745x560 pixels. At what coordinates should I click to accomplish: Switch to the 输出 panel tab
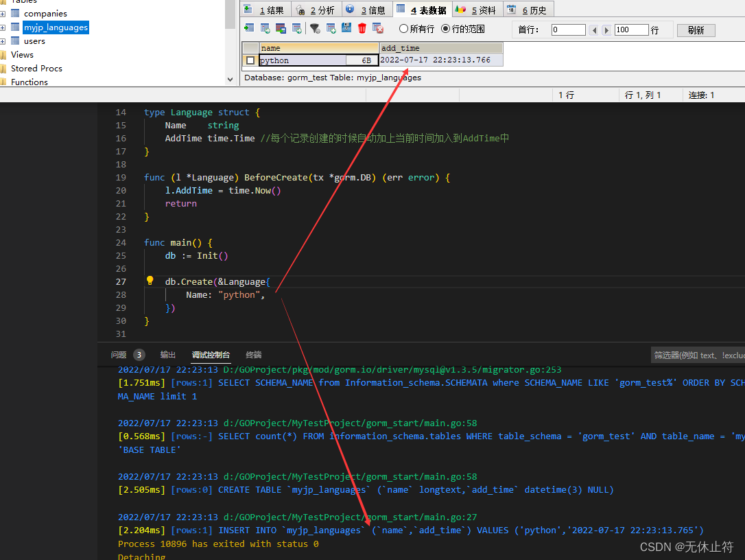167,355
